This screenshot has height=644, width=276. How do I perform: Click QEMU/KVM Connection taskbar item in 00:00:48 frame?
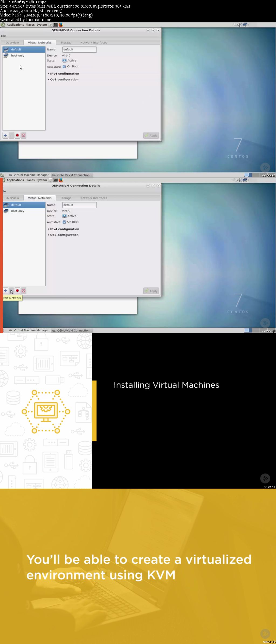click(x=72, y=330)
